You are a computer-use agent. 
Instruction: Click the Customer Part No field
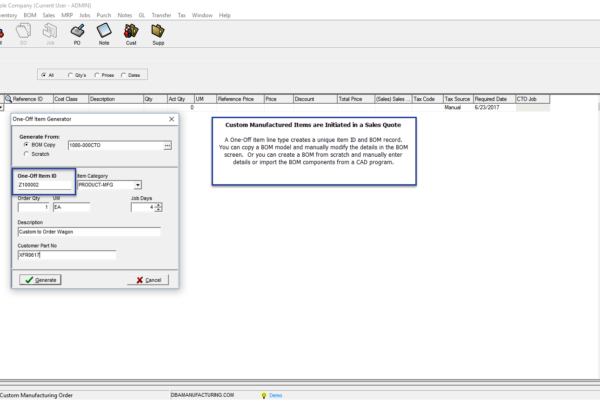pyautogui.click(x=67, y=255)
